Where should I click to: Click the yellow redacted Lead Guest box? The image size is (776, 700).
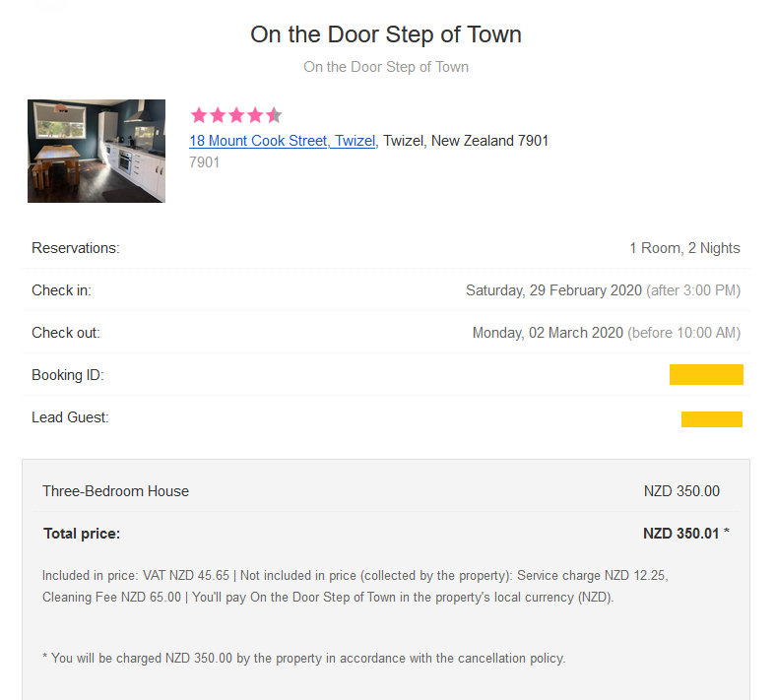tap(711, 418)
